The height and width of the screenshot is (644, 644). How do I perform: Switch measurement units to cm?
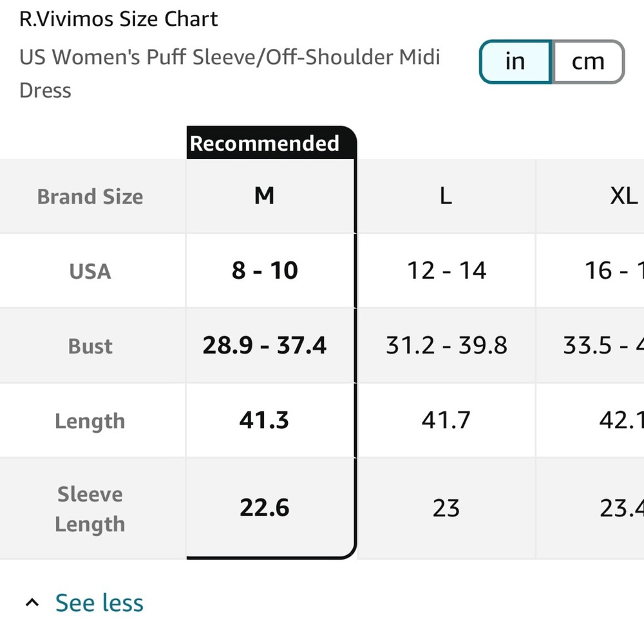coord(588,62)
